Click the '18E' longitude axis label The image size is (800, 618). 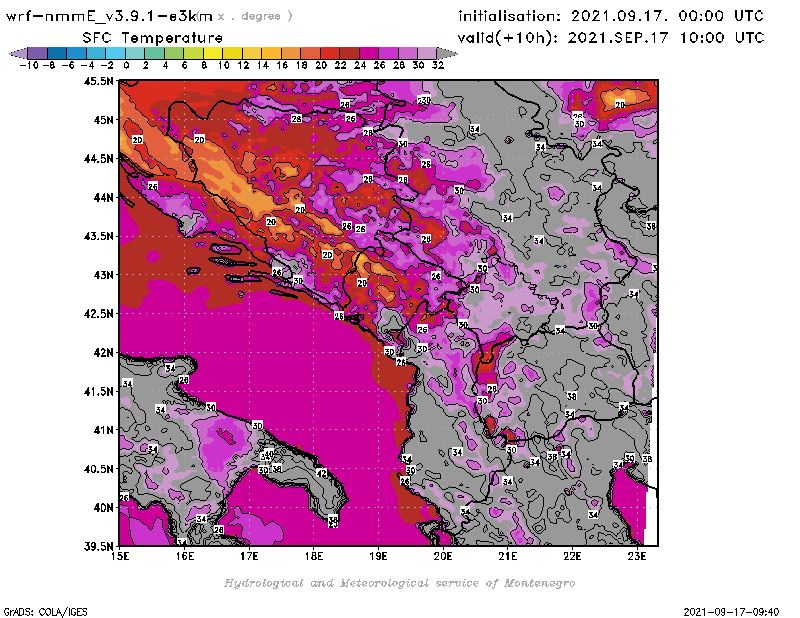coord(314,556)
